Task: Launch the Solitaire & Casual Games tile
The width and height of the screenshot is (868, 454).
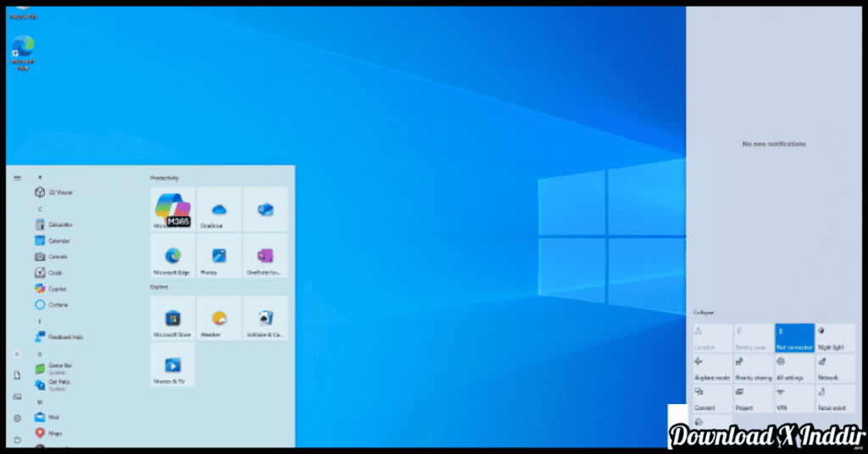Action: pyautogui.click(x=265, y=318)
